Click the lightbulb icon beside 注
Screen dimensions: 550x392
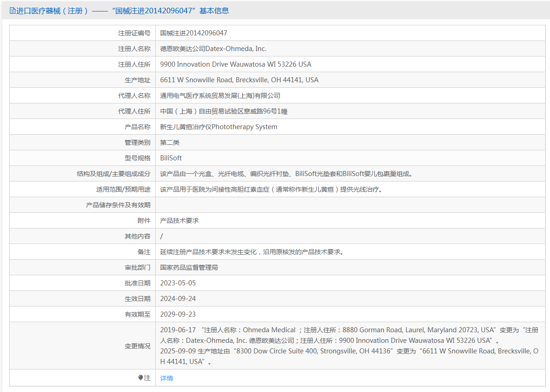[x=141, y=378]
